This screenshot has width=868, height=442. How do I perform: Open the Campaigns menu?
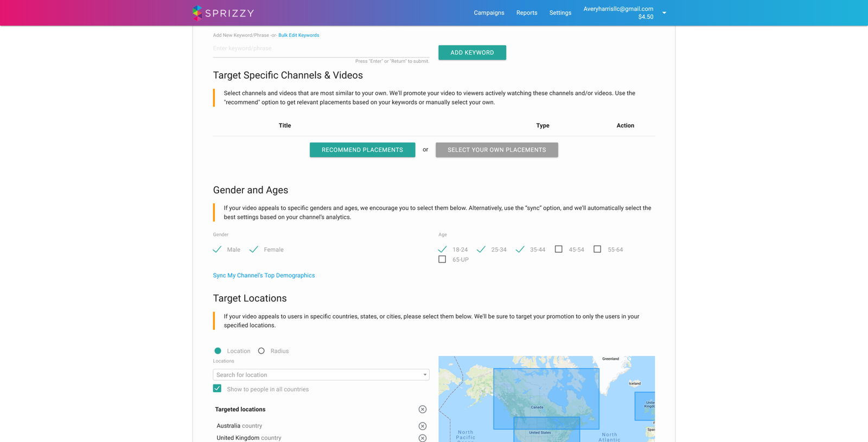click(489, 13)
